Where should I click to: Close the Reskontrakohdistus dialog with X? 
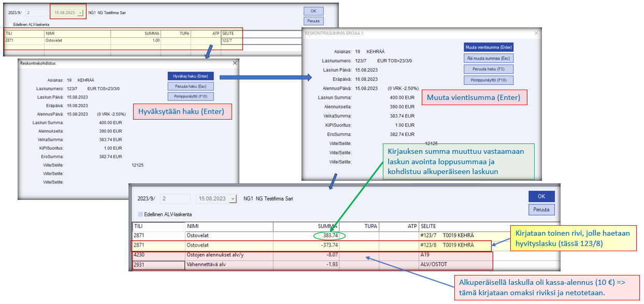coord(235,63)
